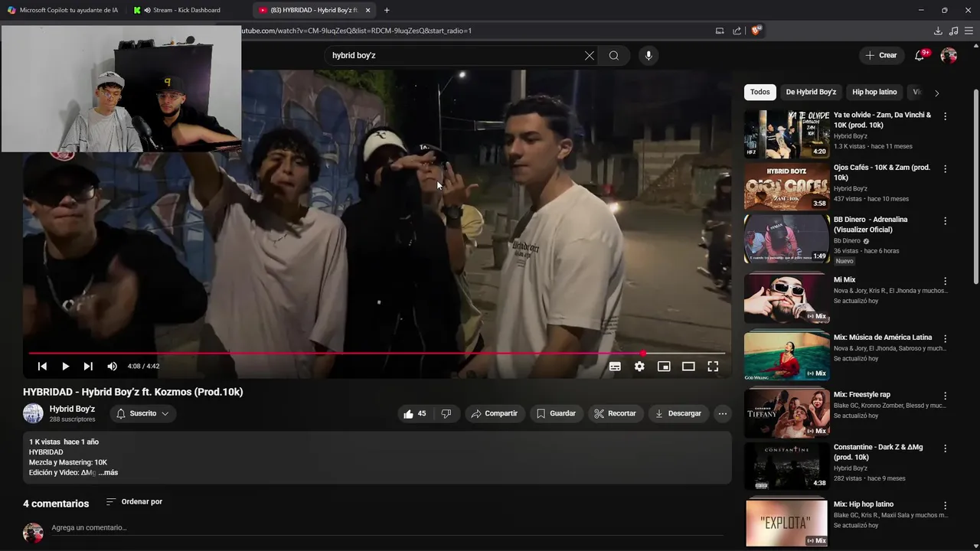Enter full screen mode
This screenshot has width=980, height=551.
[713, 367]
